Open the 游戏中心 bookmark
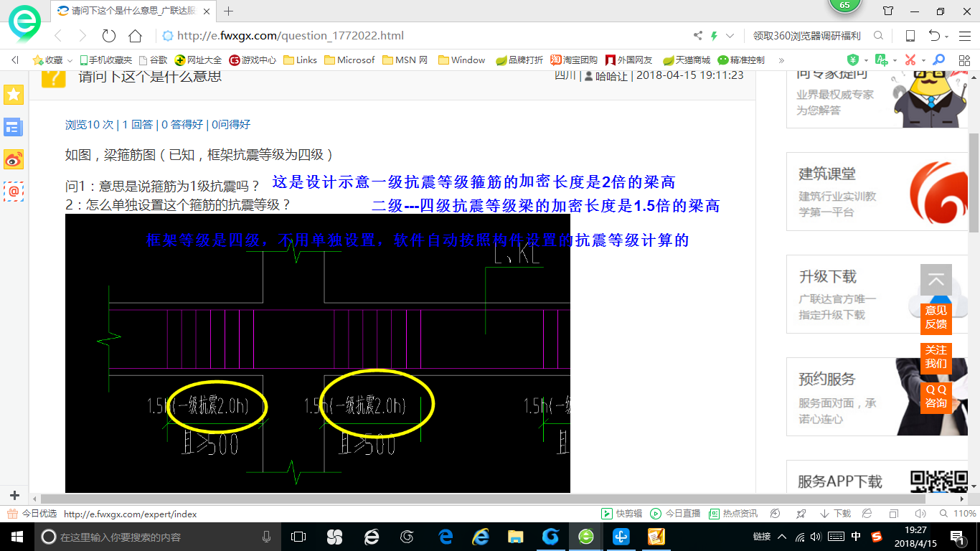980x551 pixels. 253,60
